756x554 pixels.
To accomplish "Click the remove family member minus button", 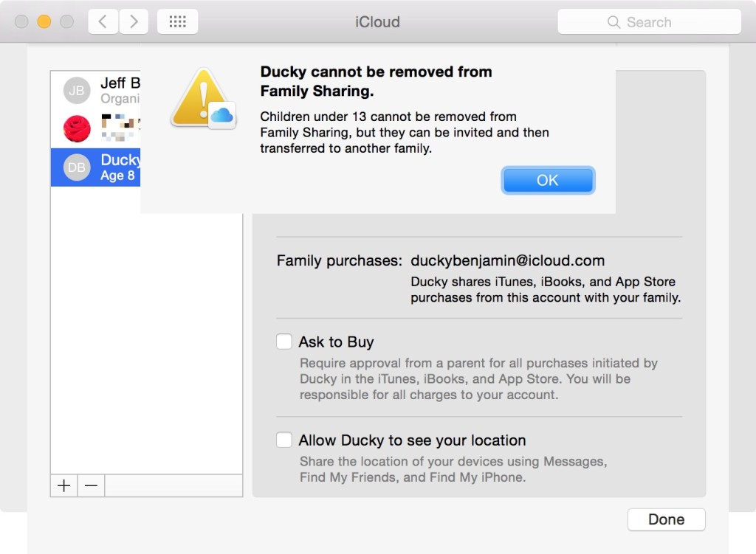I will click(91, 485).
